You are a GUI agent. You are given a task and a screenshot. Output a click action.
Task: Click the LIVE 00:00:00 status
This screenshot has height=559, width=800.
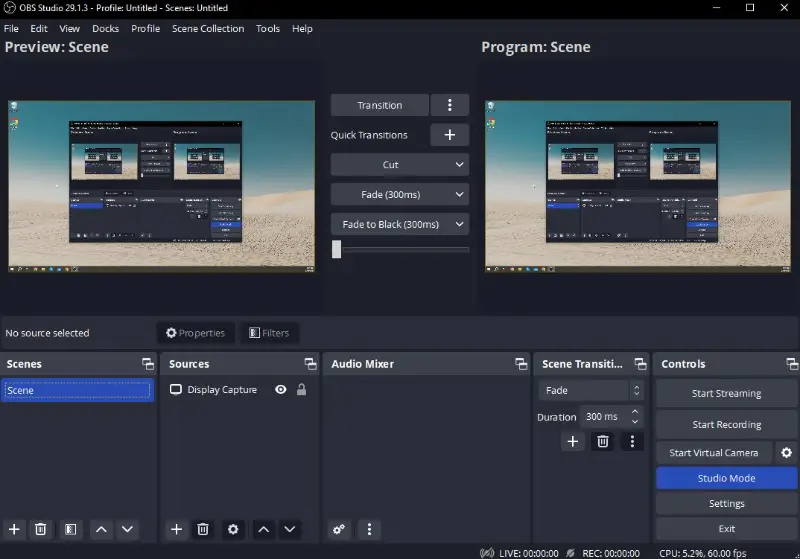tap(519, 553)
